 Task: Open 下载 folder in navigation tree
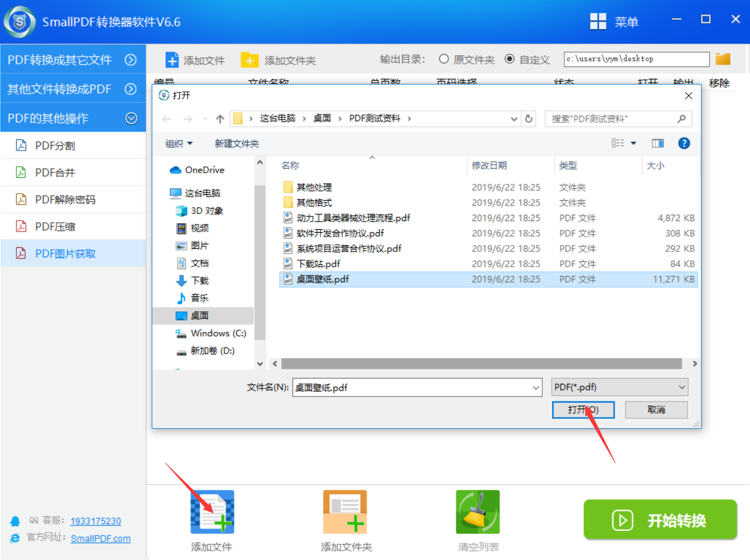tap(193, 281)
